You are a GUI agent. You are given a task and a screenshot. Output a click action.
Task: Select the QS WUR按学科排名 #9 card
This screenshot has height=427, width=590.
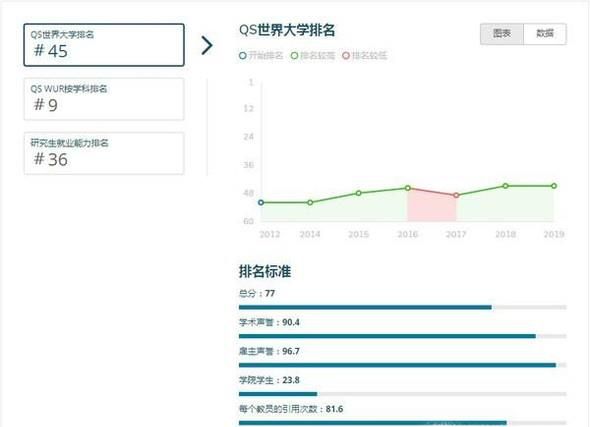104,99
